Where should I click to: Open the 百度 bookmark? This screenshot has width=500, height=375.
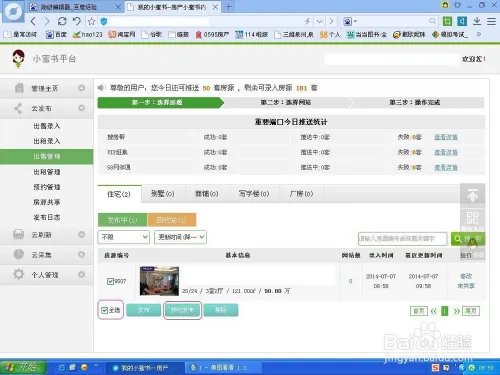[x=57, y=34]
